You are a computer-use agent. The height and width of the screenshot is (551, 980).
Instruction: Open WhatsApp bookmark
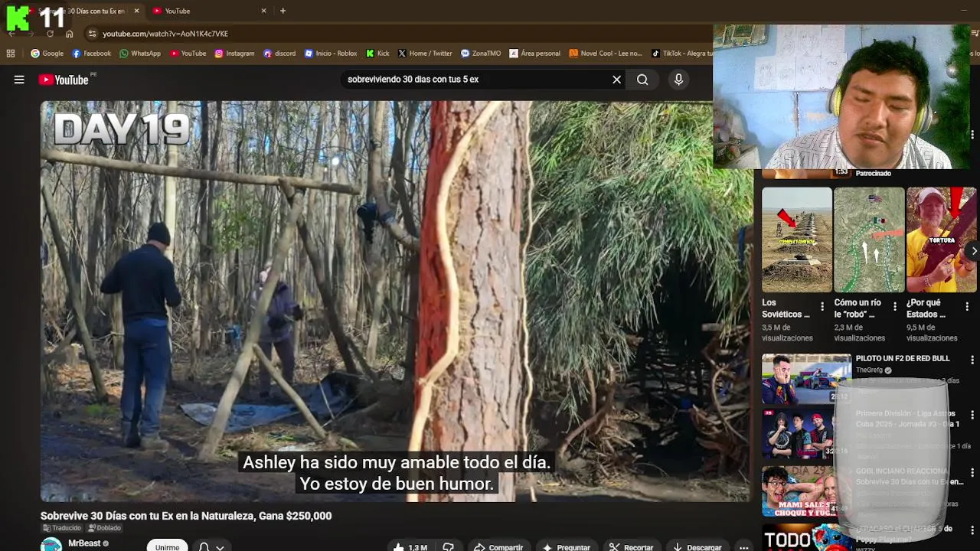click(140, 54)
